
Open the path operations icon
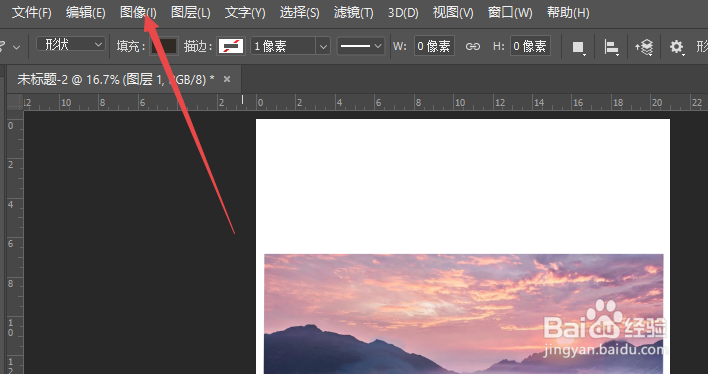[579, 47]
